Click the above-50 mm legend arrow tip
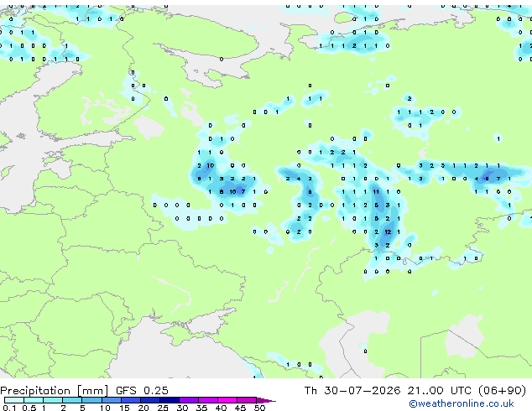 [266, 400]
